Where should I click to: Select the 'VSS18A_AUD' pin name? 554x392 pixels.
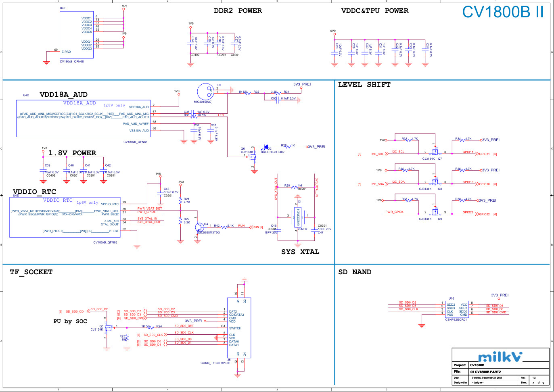pyautogui.click(x=139, y=131)
